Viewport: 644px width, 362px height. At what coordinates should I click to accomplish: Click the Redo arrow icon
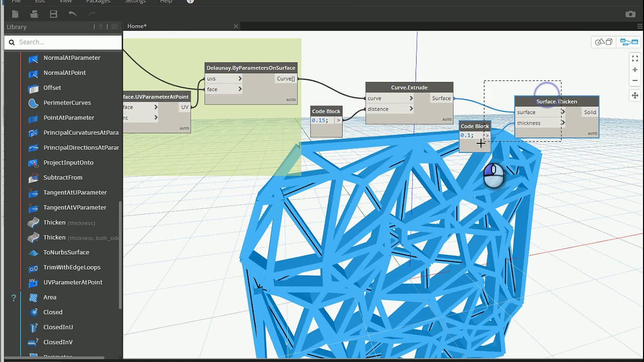92,14
